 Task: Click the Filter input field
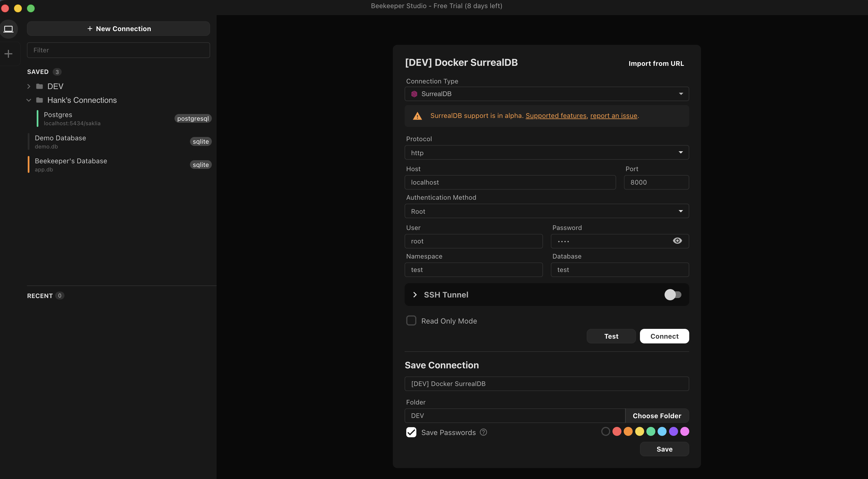118,50
